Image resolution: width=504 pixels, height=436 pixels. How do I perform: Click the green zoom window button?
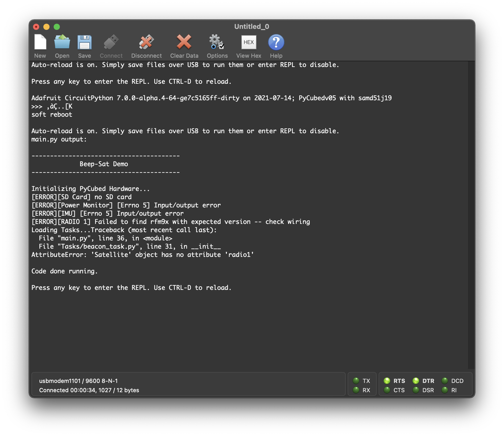coord(57,27)
